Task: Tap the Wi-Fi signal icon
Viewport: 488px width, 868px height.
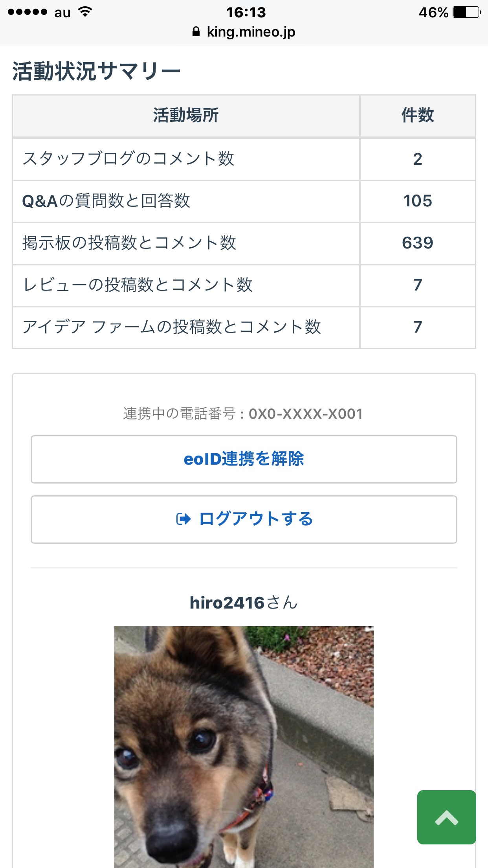Action: pyautogui.click(x=85, y=12)
